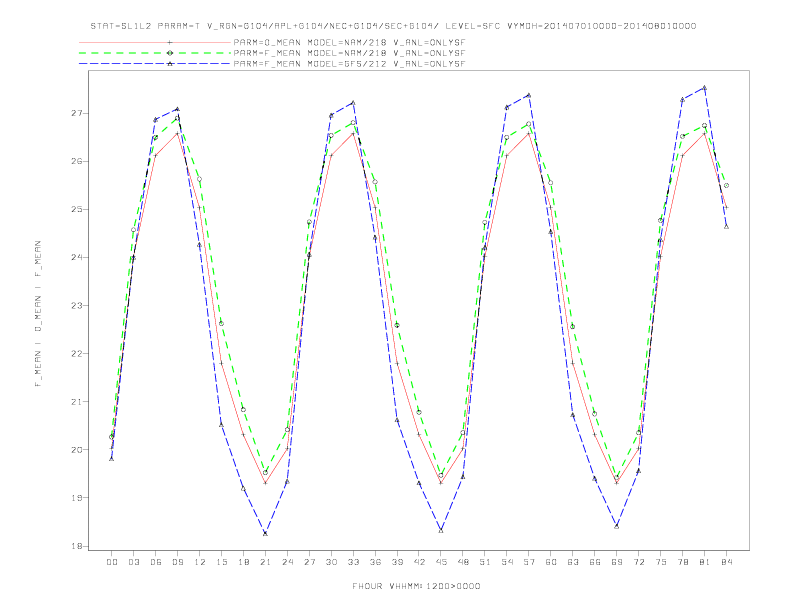Viewport: 792px width, 612px height.
Task: Click x-axis forecast hour label 72
Action: click(639, 562)
